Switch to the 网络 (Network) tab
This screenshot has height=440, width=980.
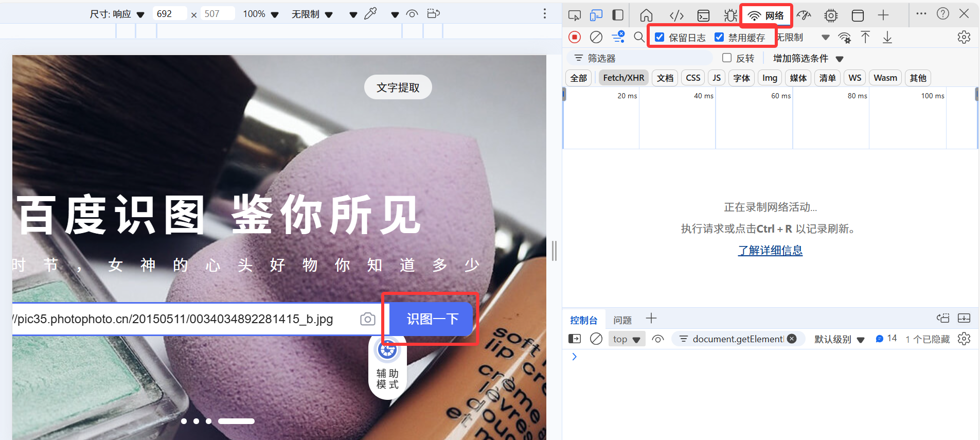pyautogui.click(x=766, y=15)
